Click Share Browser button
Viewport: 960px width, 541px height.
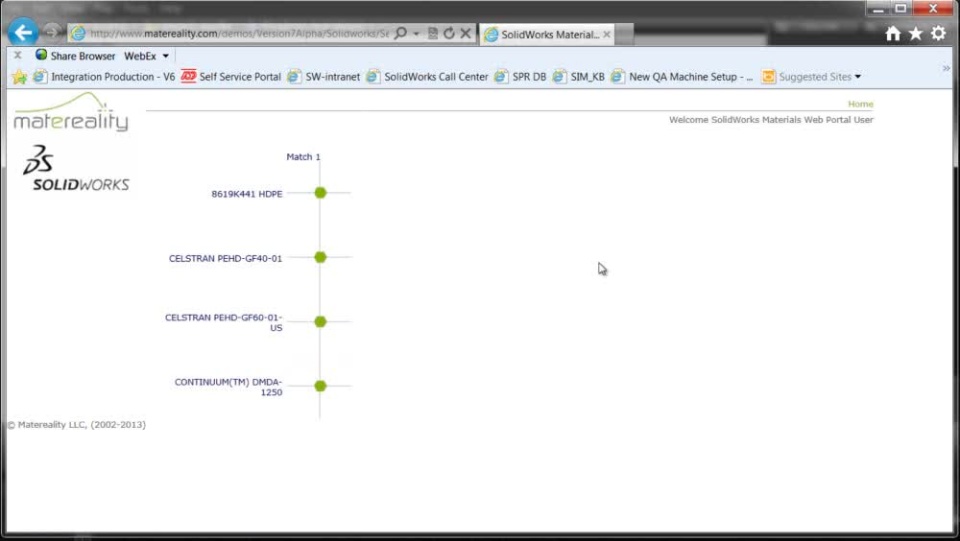[75, 56]
